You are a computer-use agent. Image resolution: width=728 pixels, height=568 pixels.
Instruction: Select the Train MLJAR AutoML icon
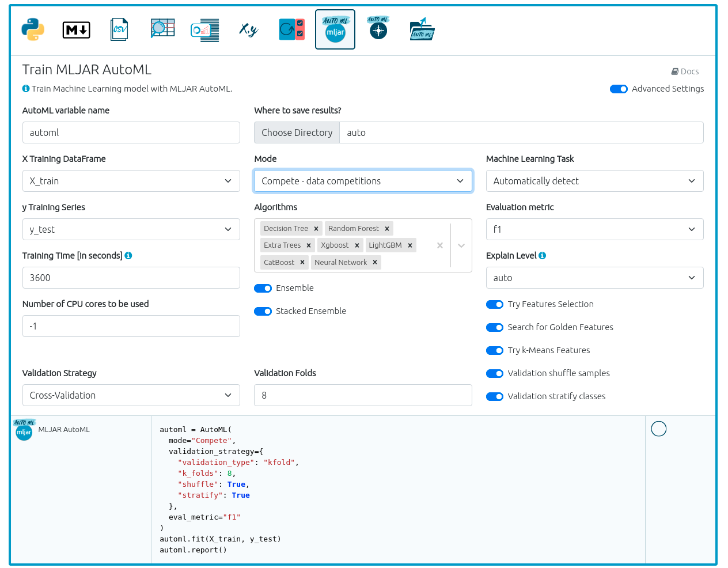[335, 29]
